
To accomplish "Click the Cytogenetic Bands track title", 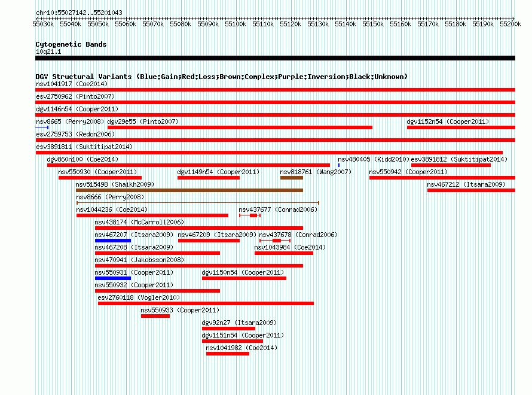I will click(71, 44).
